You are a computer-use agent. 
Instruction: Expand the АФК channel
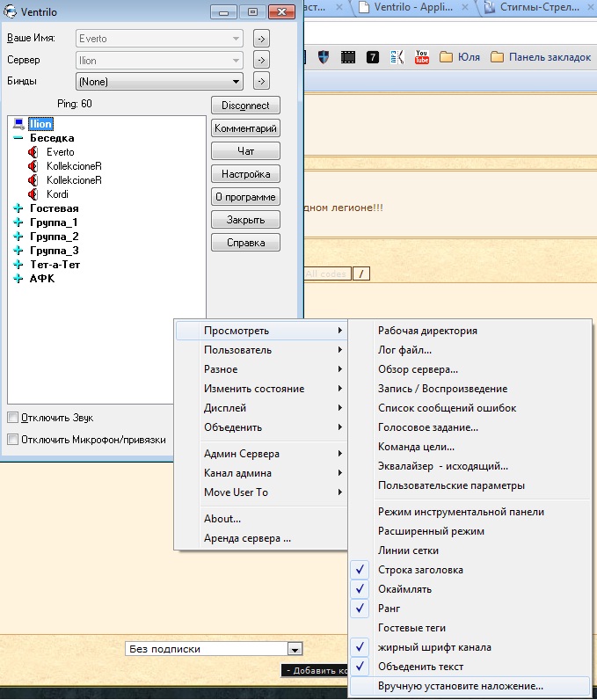coord(18,279)
